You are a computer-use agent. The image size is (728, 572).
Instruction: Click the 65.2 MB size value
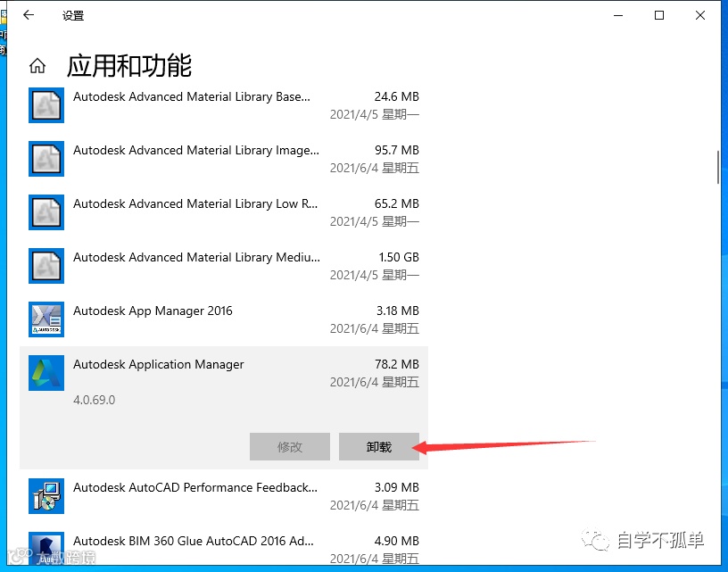tap(396, 203)
